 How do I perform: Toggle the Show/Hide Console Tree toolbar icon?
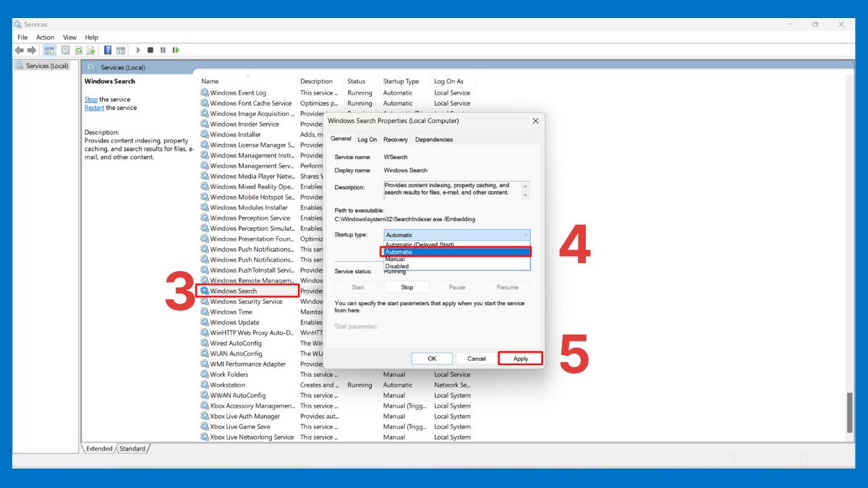click(x=49, y=50)
